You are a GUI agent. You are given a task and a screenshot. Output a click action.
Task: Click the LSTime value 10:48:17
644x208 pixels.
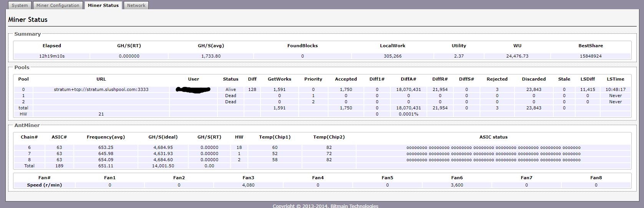click(615, 89)
